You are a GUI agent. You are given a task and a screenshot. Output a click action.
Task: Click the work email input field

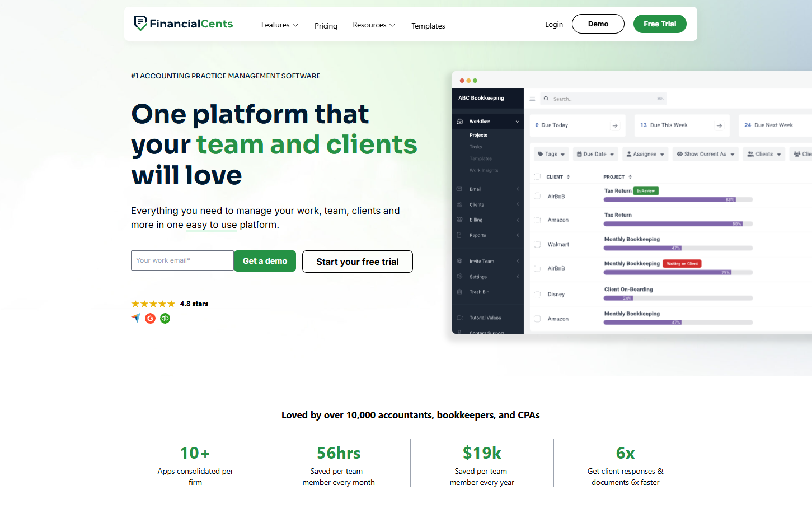pyautogui.click(x=182, y=260)
